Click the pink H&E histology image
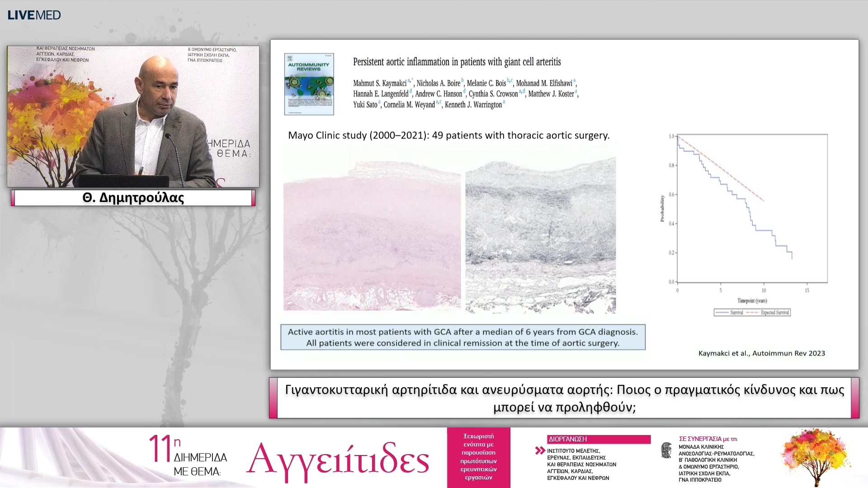Image resolution: width=868 pixels, height=488 pixels. pyautogui.click(x=372, y=235)
